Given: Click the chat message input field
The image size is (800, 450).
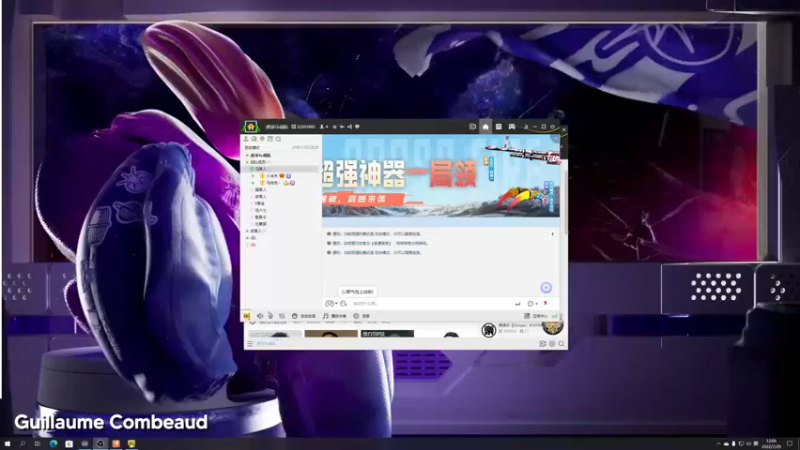Looking at the screenshot, I should 431,304.
